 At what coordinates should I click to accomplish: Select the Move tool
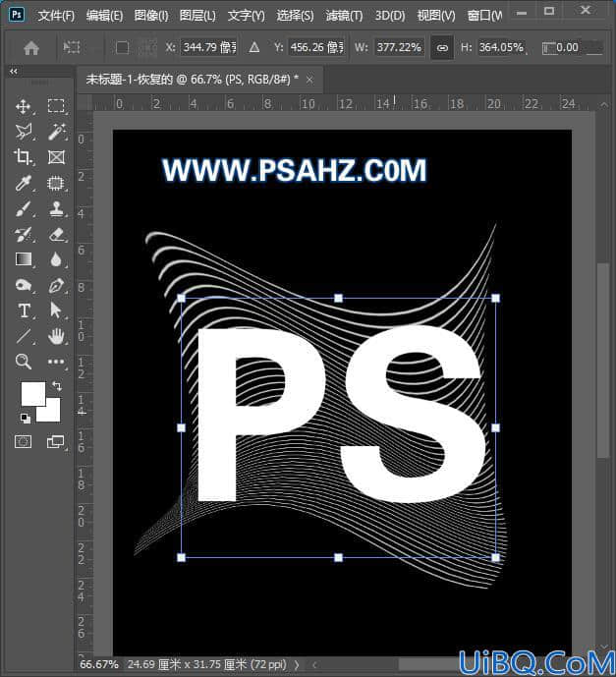pos(24,106)
